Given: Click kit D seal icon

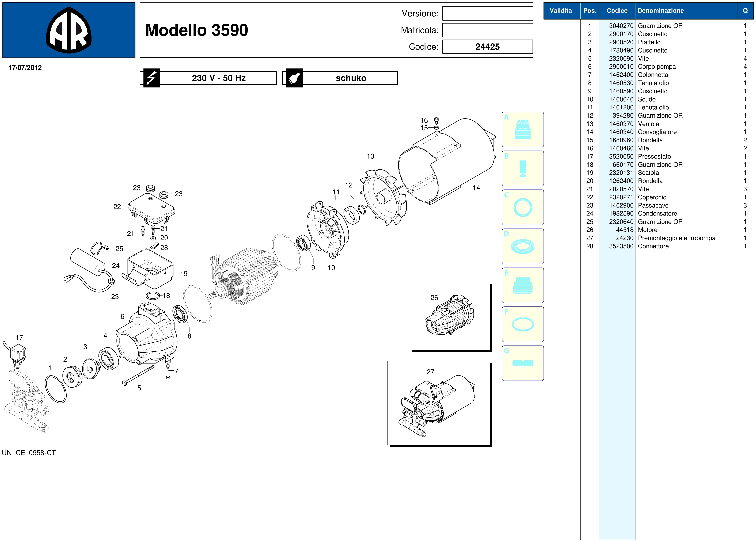Looking at the screenshot, I should [x=522, y=247].
